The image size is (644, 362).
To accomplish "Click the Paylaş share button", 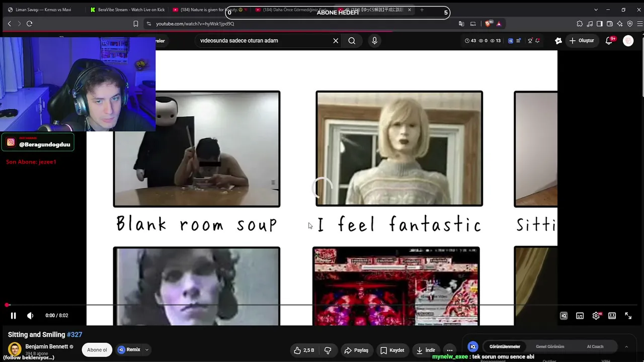I will [356, 350].
